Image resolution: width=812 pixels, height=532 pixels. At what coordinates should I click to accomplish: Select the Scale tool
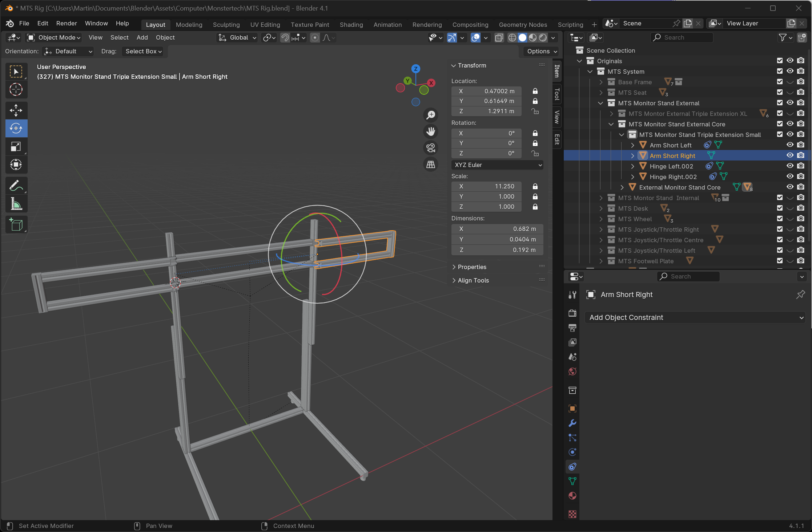tap(16, 146)
